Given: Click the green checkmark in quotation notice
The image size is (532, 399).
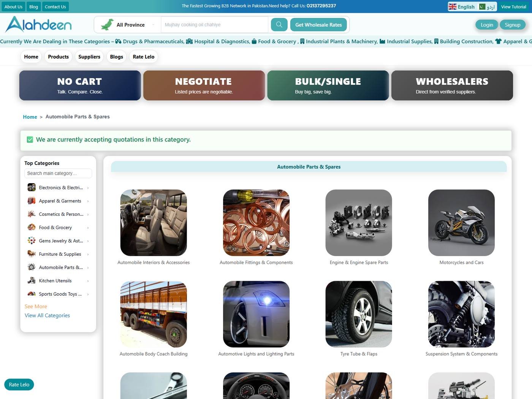Looking at the screenshot, I should tap(30, 139).
